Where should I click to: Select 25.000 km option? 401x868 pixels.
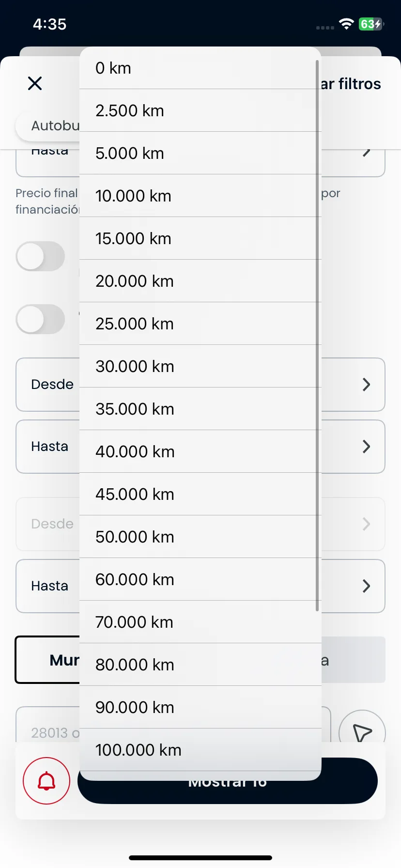click(200, 324)
